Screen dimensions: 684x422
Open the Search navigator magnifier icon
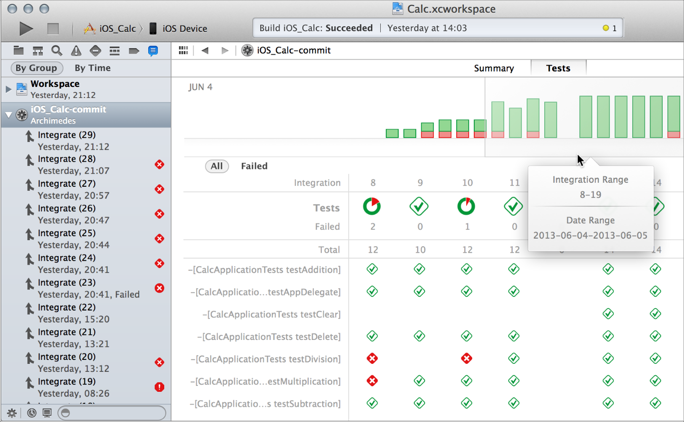tap(57, 51)
